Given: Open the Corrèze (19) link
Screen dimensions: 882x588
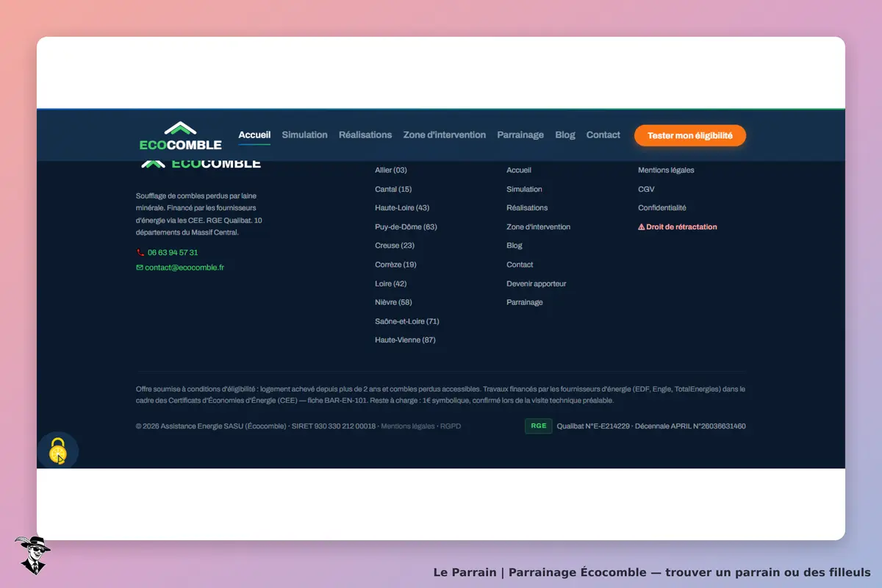Looking at the screenshot, I should 395,265.
